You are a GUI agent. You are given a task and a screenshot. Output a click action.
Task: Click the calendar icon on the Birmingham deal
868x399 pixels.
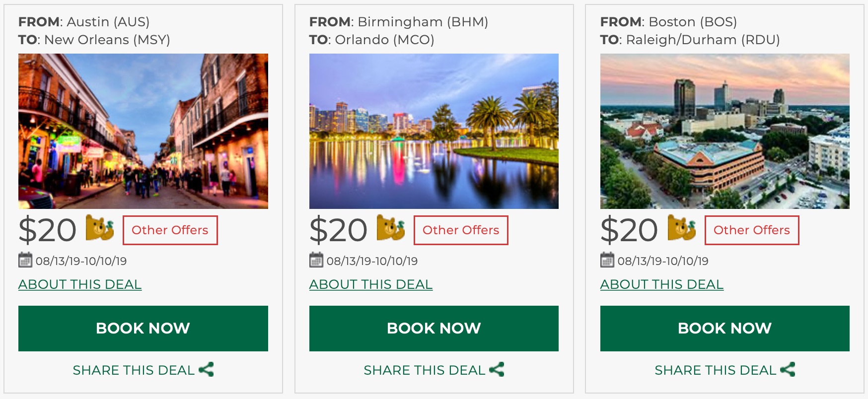316,260
